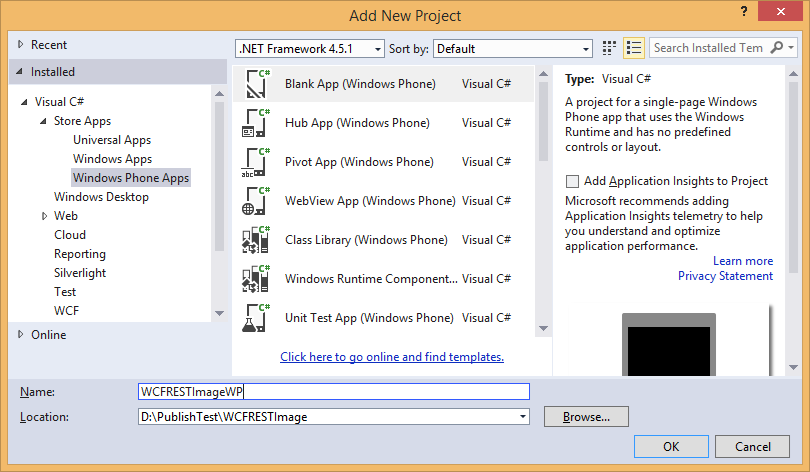The width and height of the screenshot is (810, 472).
Task: Click description pane scroll down arrow
Action: [x=794, y=368]
